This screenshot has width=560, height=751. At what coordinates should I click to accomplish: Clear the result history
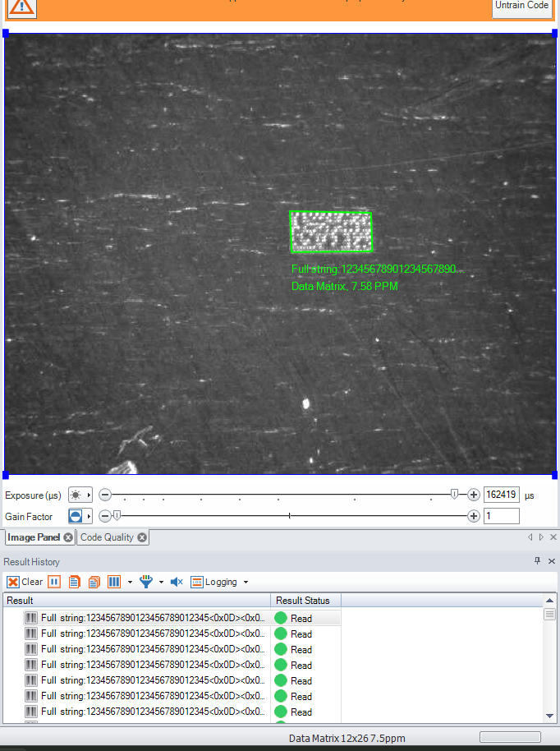coord(25,582)
